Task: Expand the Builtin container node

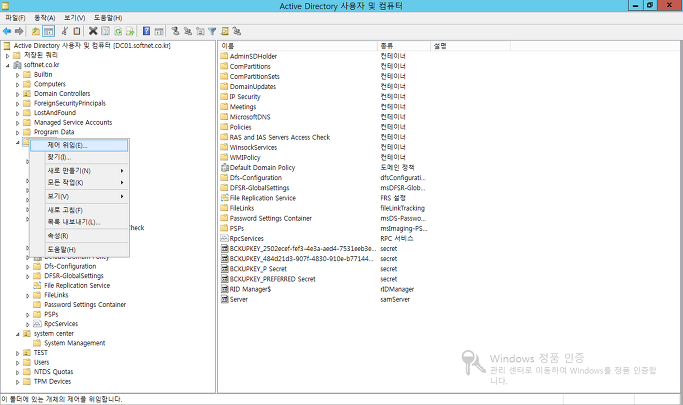Action: [18, 75]
